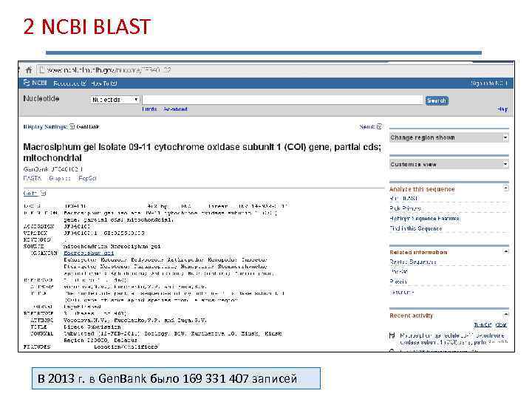The image size is (532, 399).
Task: Click the Run BLAST link
Action: click(x=403, y=199)
